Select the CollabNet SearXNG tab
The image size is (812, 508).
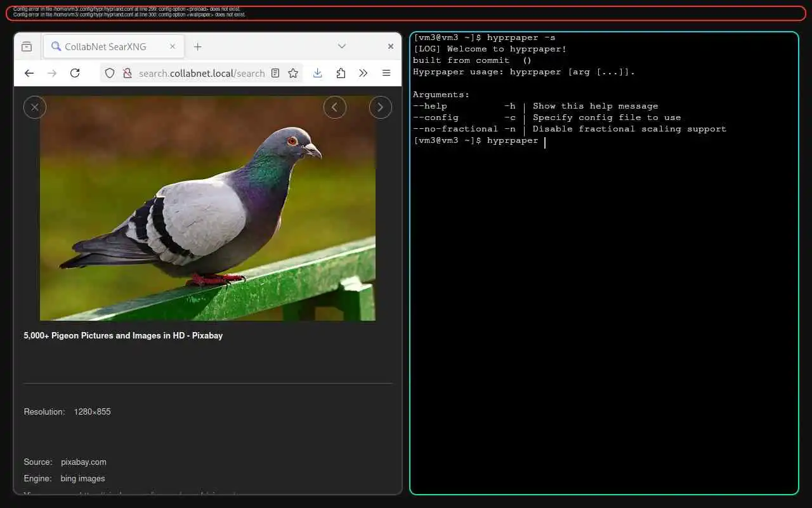(114, 46)
